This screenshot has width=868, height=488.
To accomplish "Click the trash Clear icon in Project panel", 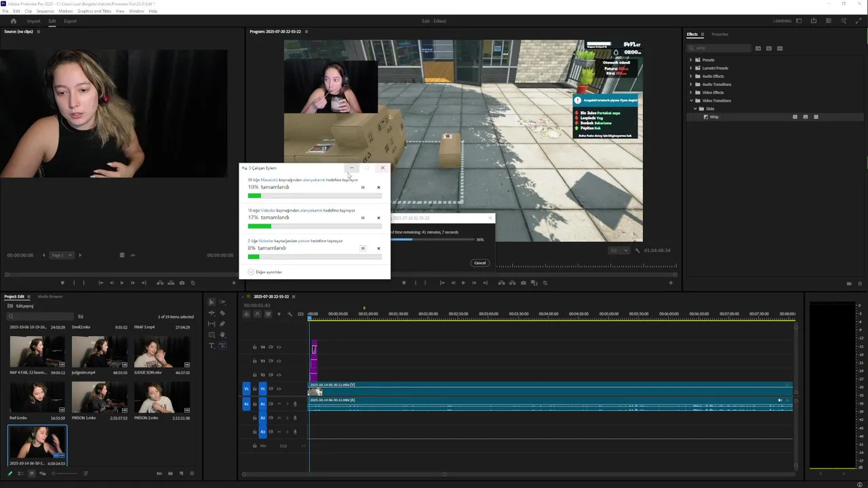I will click(192, 473).
